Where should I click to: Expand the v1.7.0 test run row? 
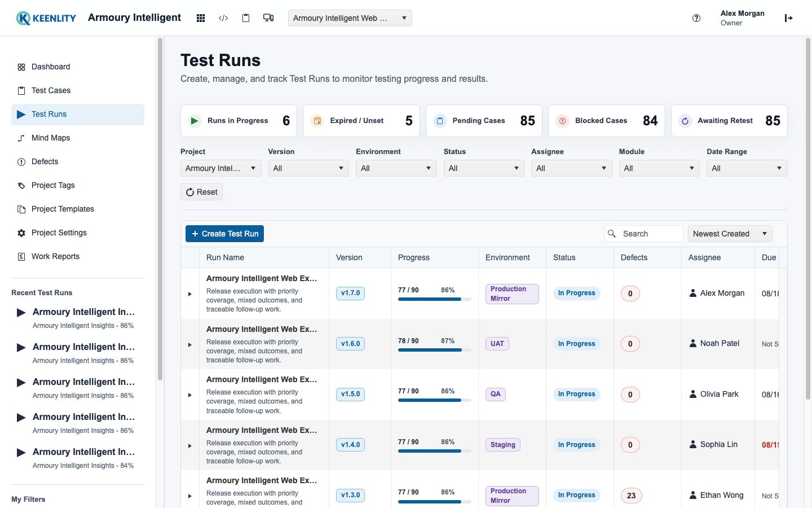pos(190,294)
